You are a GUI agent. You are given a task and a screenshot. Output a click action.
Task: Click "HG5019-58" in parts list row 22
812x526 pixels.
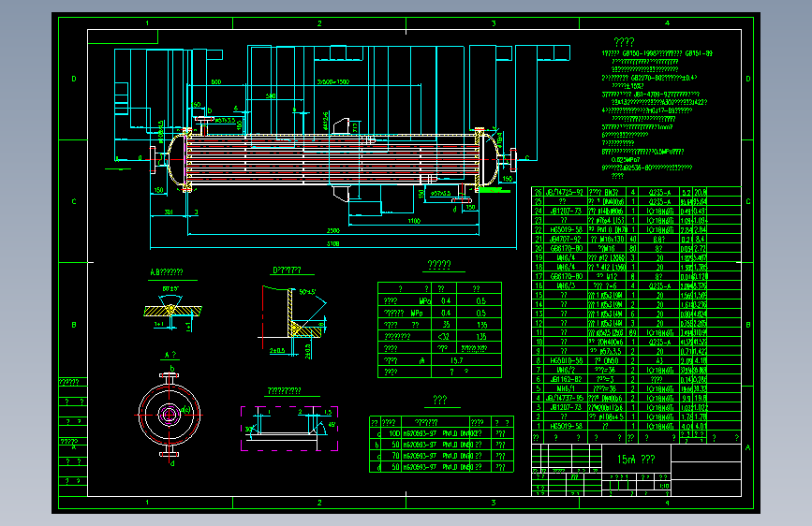point(566,229)
